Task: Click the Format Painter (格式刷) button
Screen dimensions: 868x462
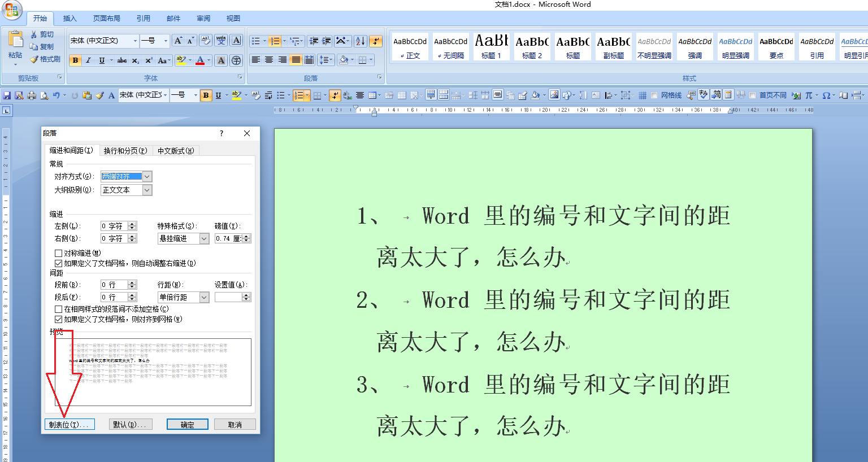Action: pos(45,59)
